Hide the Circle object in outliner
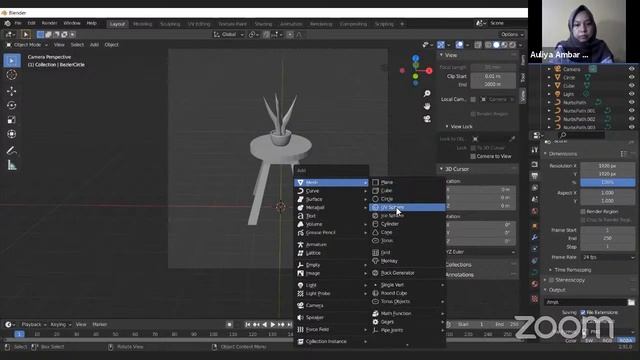The height and width of the screenshot is (360, 640). pos(631,77)
